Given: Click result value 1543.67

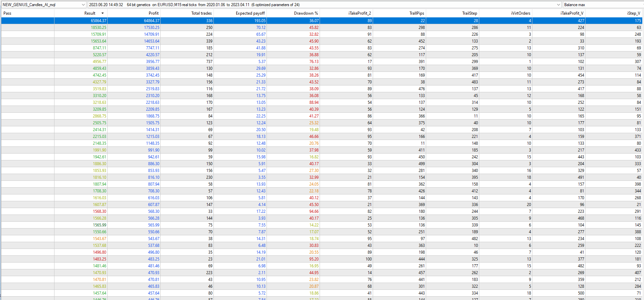Looking at the screenshot, I should pos(99,239).
